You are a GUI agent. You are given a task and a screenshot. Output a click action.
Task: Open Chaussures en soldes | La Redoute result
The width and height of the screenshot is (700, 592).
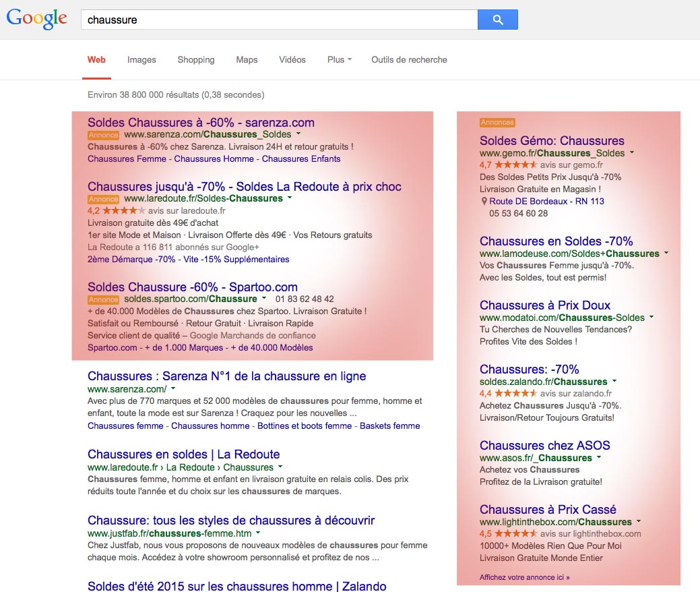[x=183, y=454]
